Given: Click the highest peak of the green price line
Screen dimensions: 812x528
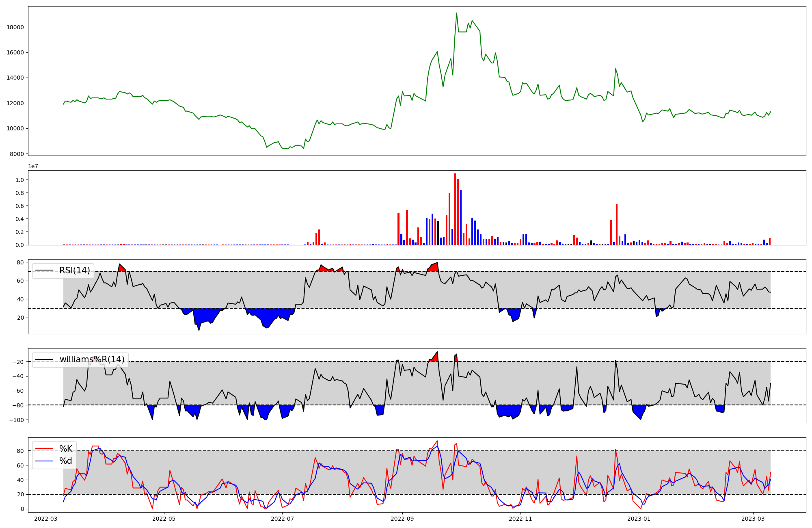Looking at the screenshot, I should tap(456, 13).
